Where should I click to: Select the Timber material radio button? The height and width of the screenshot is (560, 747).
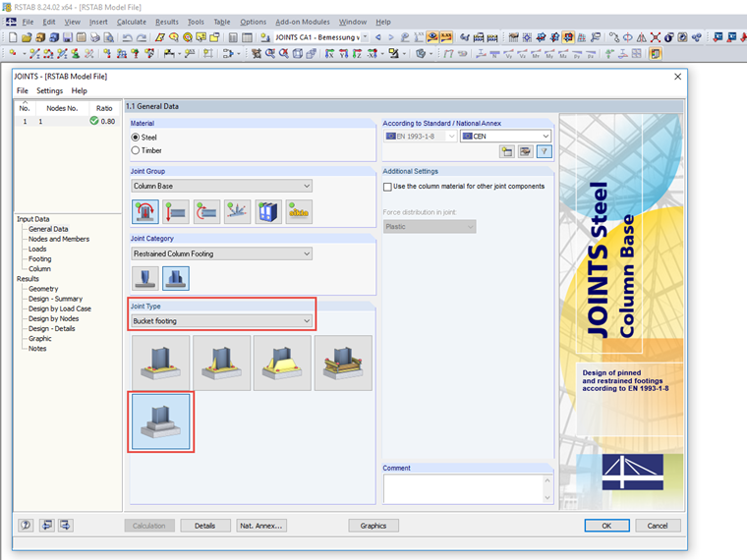[136, 150]
